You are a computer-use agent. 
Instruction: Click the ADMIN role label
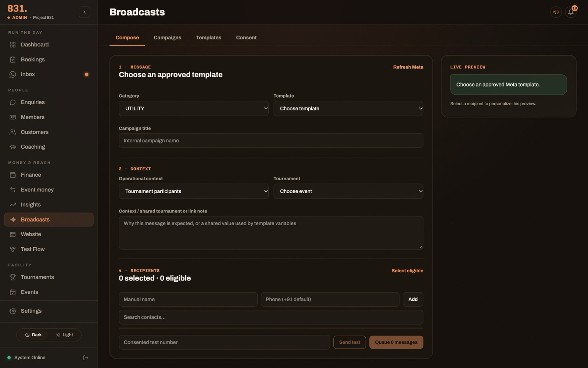[x=19, y=18]
